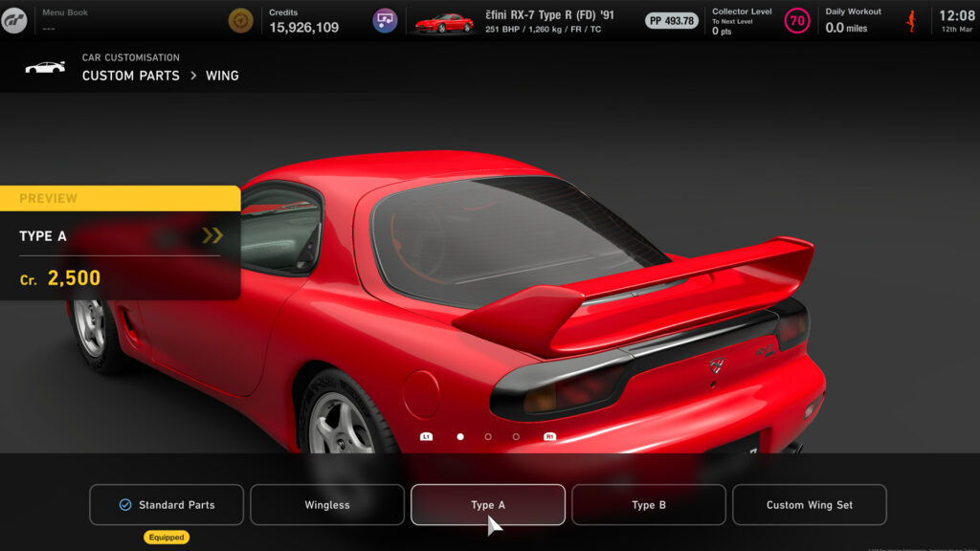Click the gold coin icon beside Credits
The height and width of the screenshot is (551, 980).
pos(240,16)
